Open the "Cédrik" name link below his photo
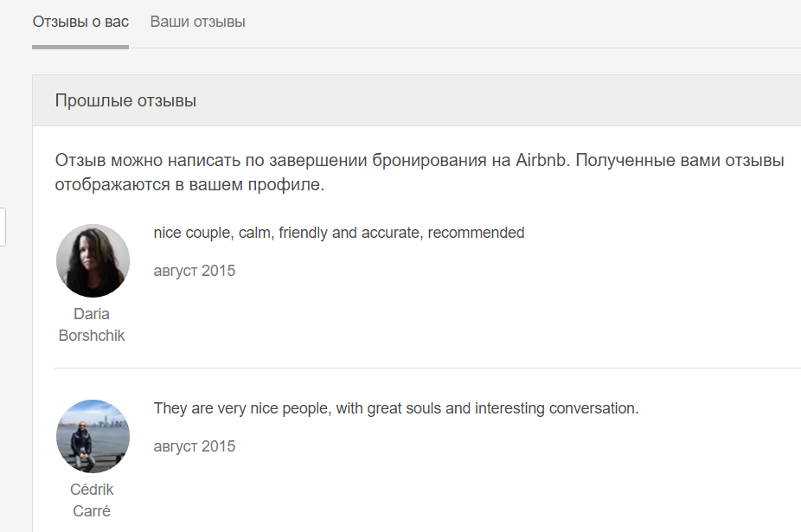 pos(92,490)
